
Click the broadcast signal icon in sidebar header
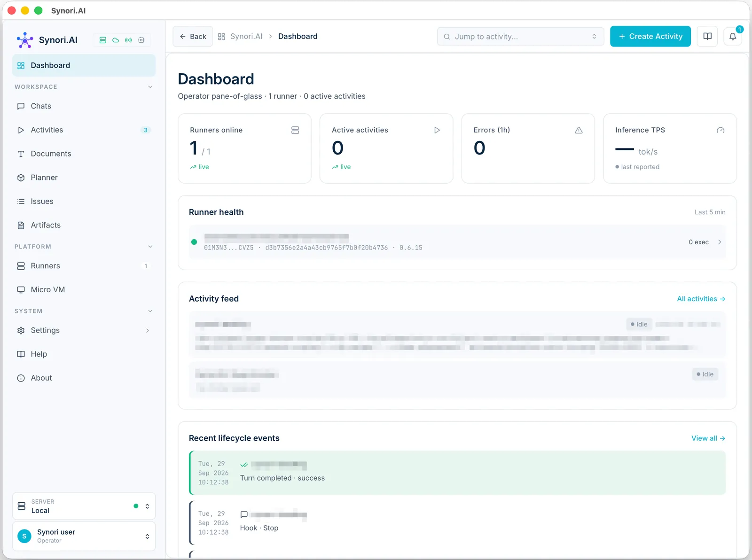point(128,40)
